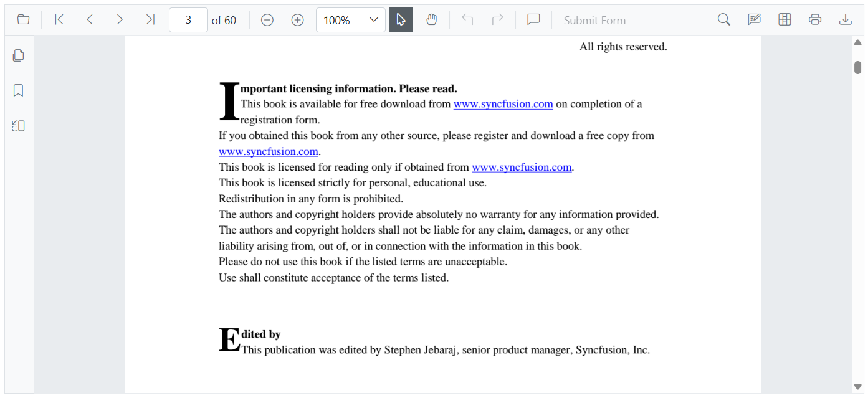The width and height of the screenshot is (868, 398).
Task: Click the Submit Form button
Action: pos(594,20)
